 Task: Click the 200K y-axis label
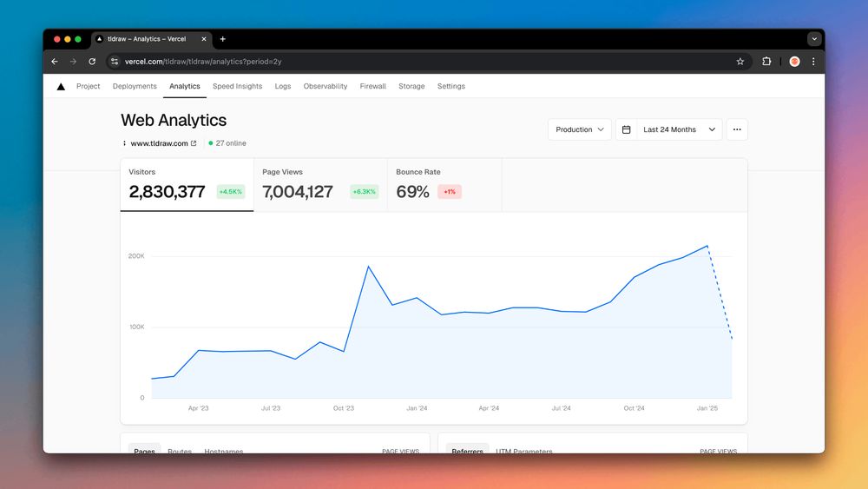(x=136, y=256)
